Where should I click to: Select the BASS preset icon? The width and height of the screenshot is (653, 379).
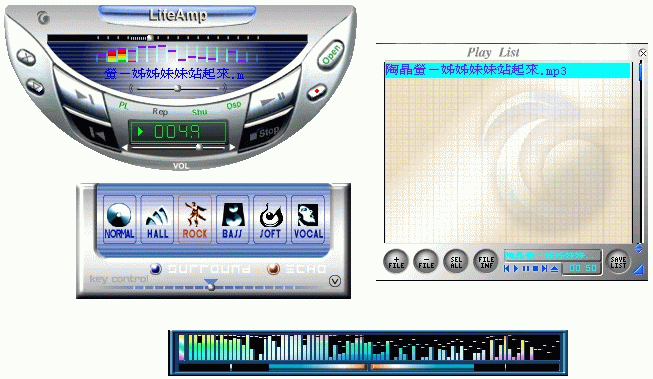pos(232,219)
